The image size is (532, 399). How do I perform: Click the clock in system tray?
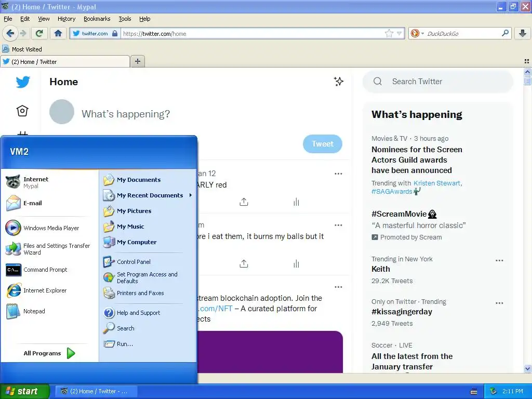[512, 391]
